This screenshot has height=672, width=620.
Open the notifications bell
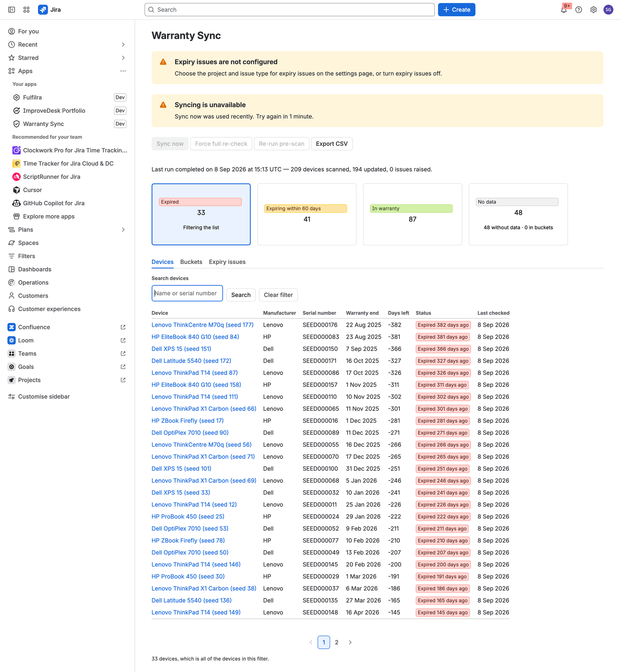coord(564,10)
